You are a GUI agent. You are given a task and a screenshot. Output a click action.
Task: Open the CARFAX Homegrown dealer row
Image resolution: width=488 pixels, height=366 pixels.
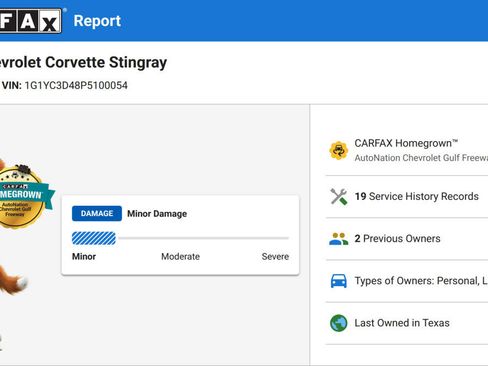pos(407,150)
